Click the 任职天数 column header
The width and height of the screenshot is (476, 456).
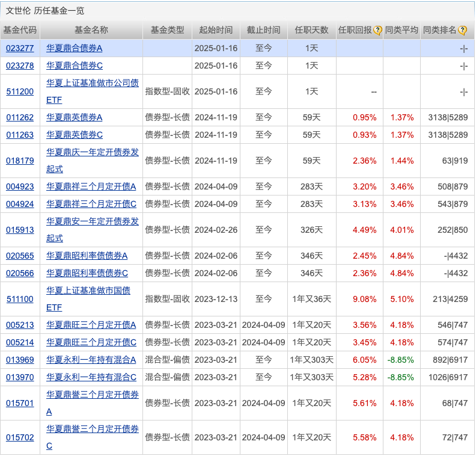pyautogui.click(x=312, y=30)
